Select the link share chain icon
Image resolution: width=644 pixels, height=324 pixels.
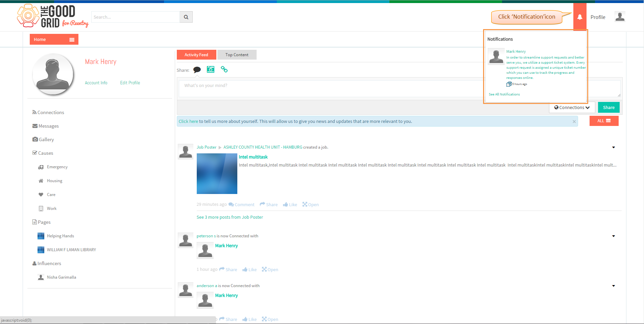click(x=224, y=69)
